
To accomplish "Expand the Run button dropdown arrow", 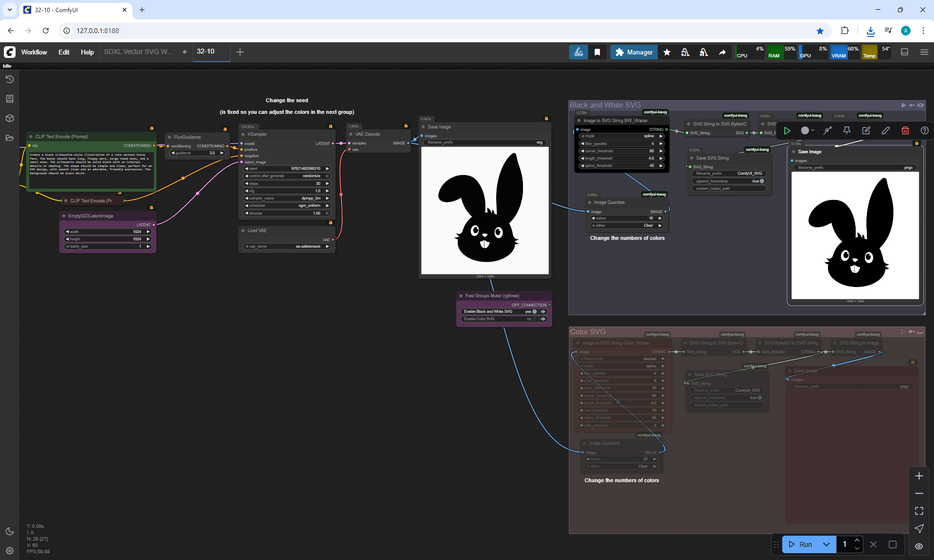I will coord(826,544).
